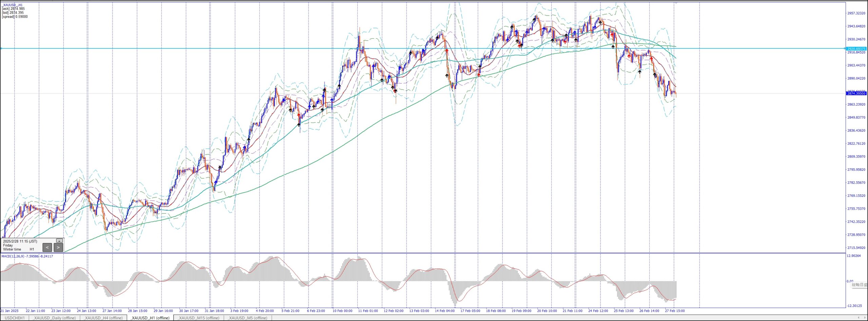The height and width of the screenshot is (321, 868).
Task: Open the _XAUUSD_Daily (offline) tab
Action: tap(54, 318)
